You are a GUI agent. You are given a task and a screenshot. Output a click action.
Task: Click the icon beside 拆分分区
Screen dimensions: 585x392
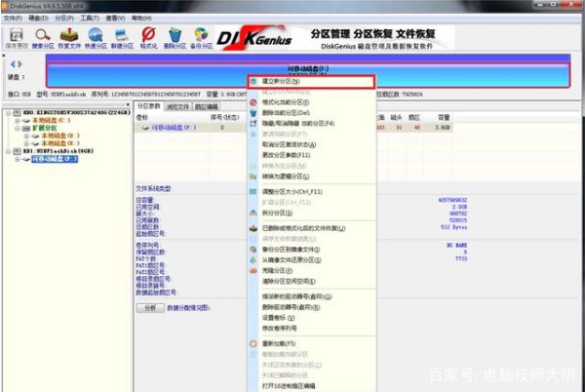pyautogui.click(x=253, y=213)
